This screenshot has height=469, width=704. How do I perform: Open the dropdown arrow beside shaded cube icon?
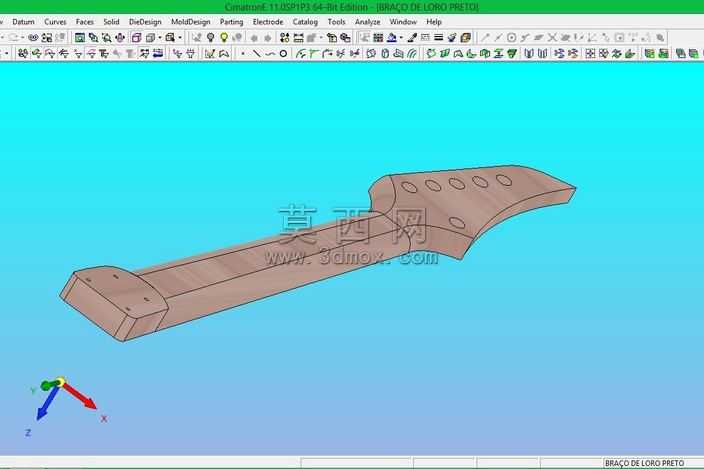click(x=159, y=38)
